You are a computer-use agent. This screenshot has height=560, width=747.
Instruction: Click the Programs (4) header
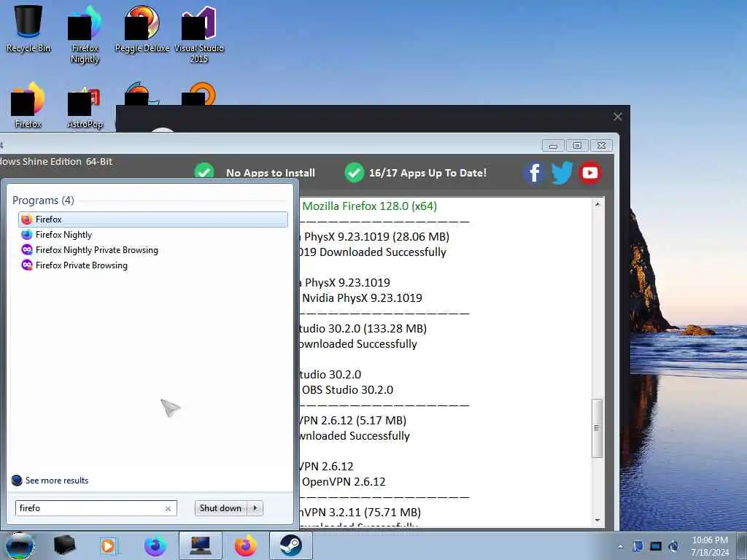point(43,201)
